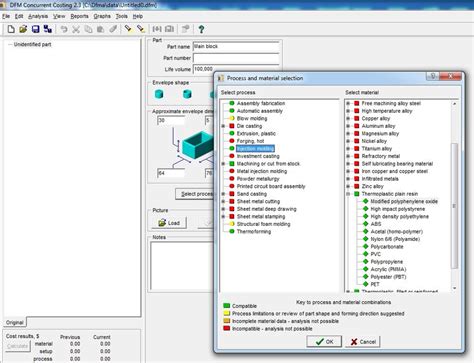Click the green diamond icon beside ABS
474x363 pixels.
(x=365, y=224)
